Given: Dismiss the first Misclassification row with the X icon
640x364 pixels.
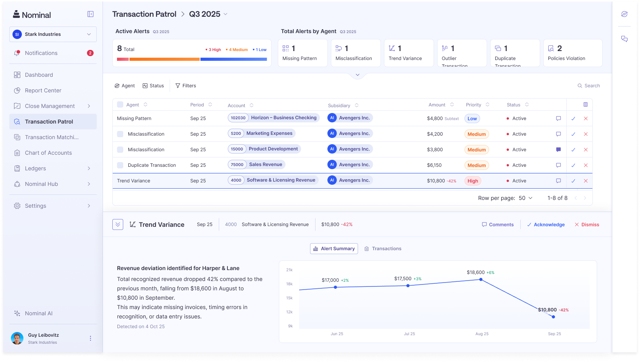Looking at the screenshot, I should tap(585, 134).
